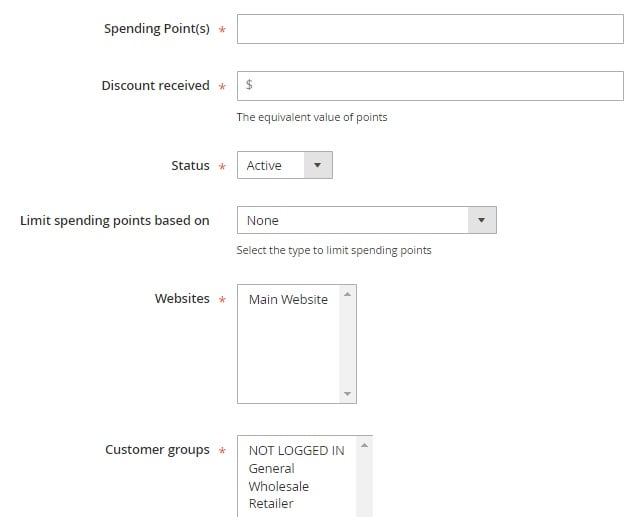The height and width of the screenshot is (517, 631).
Task: Open the Status dropdown showing Active
Action: point(284,166)
